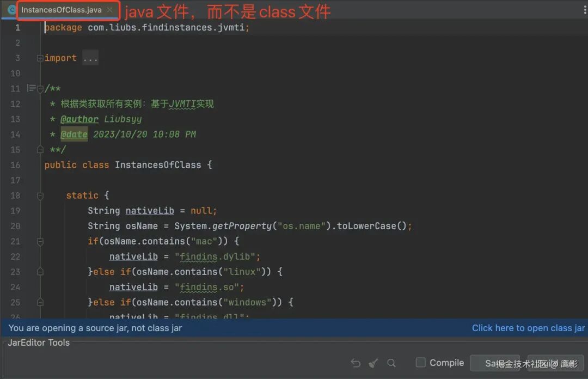Screen dimensions: 588x379
Task: Click the JarEditor Tools panel label
Action: [x=38, y=343]
